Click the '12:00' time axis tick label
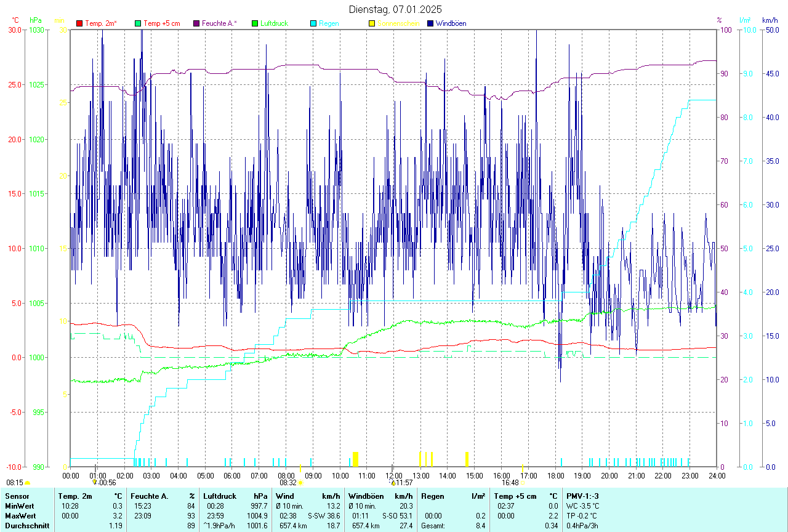 (x=393, y=476)
